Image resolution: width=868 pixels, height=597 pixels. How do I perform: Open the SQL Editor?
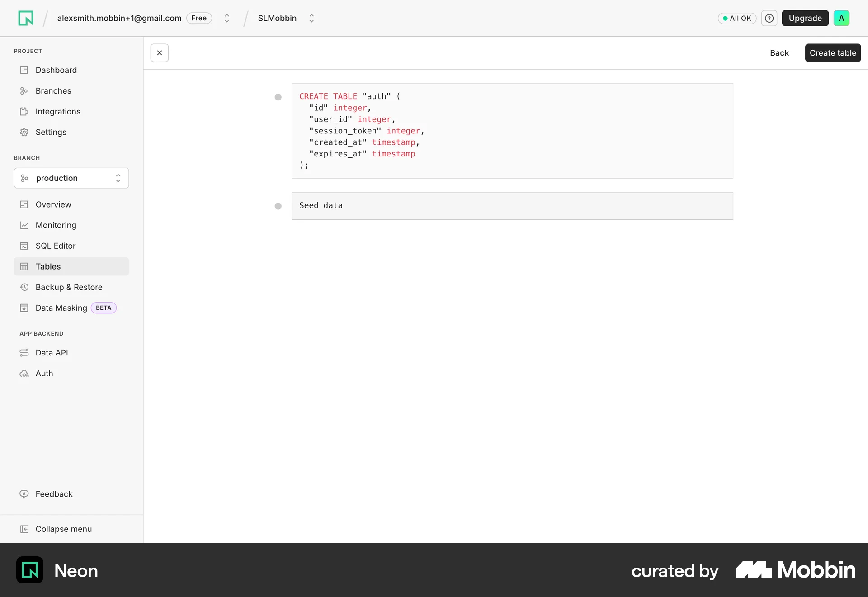[71, 246]
